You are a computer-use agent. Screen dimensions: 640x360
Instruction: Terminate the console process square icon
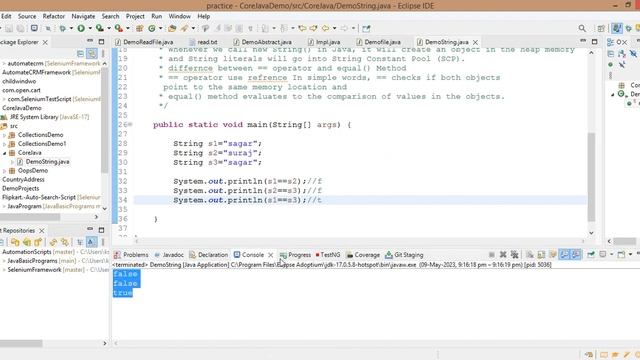coord(492,255)
